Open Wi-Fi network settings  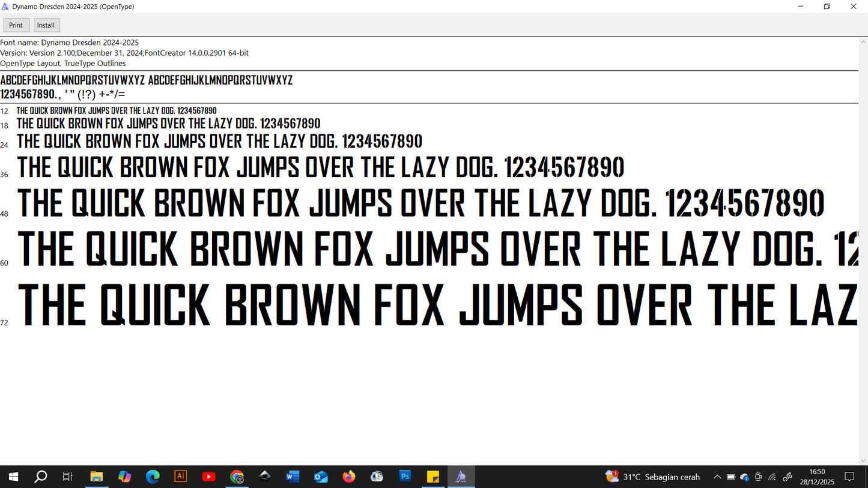point(772,477)
